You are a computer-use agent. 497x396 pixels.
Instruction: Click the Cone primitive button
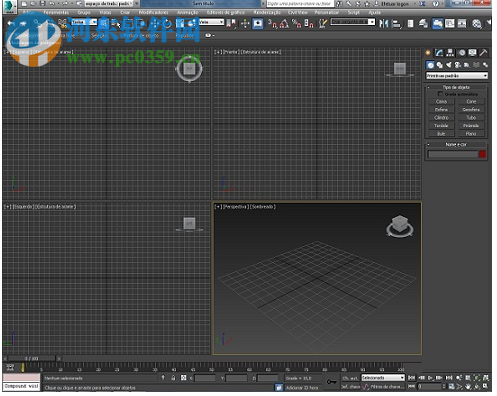471,102
